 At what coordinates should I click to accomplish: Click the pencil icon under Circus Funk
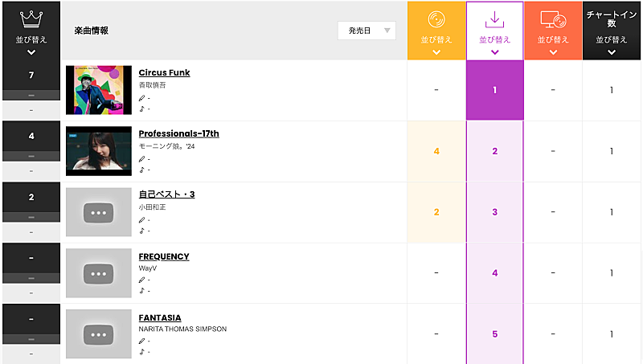[142, 98]
